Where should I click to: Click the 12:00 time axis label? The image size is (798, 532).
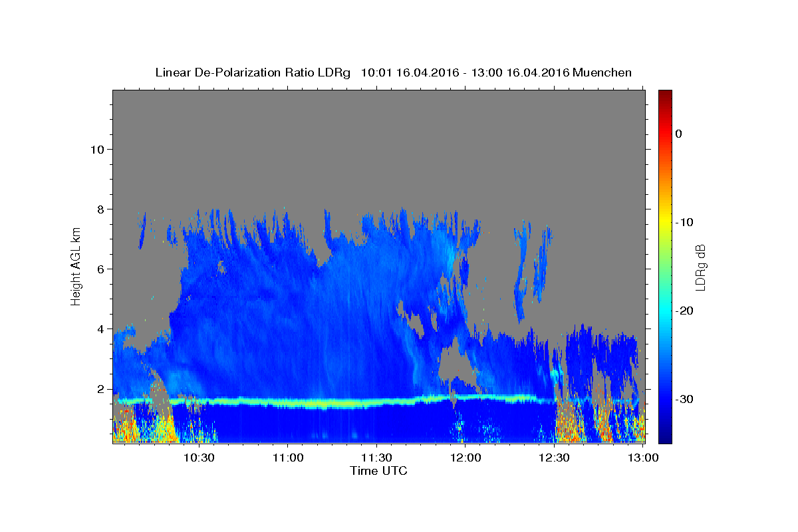pyautogui.click(x=465, y=458)
